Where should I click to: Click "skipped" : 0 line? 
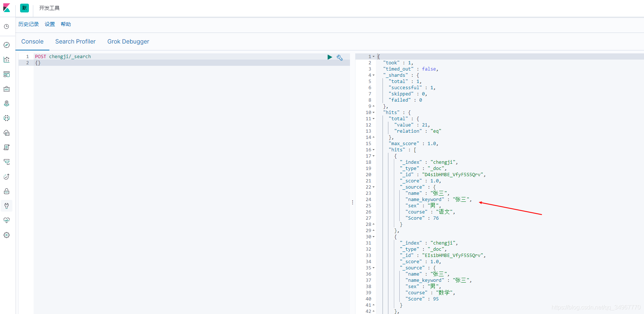(408, 94)
